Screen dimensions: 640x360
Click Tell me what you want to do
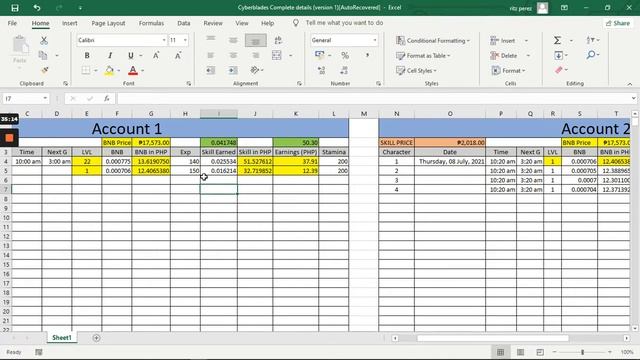[x=344, y=23]
